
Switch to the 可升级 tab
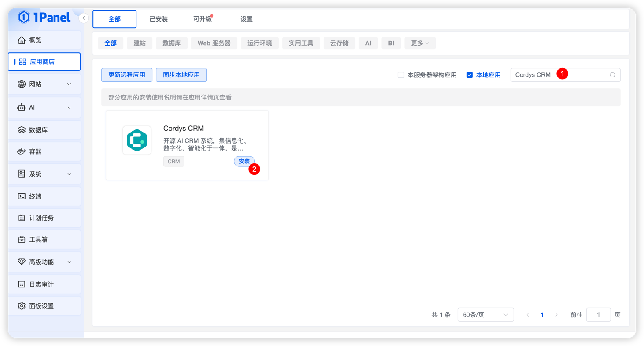pos(202,19)
